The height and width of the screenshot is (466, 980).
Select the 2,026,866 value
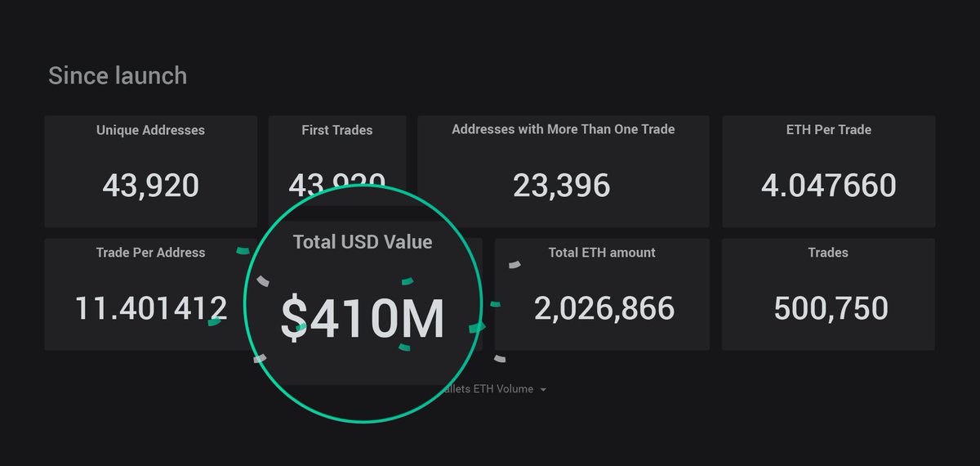[x=604, y=308]
